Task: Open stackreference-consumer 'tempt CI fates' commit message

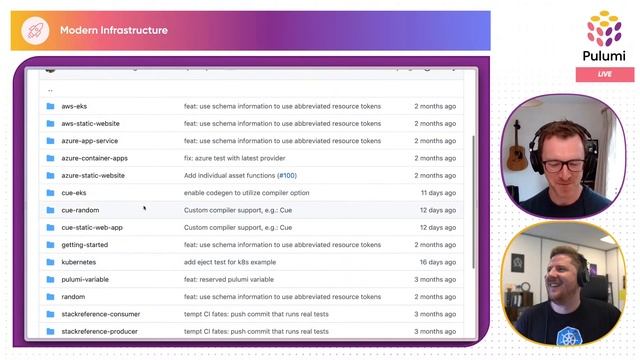Action: pos(256,314)
